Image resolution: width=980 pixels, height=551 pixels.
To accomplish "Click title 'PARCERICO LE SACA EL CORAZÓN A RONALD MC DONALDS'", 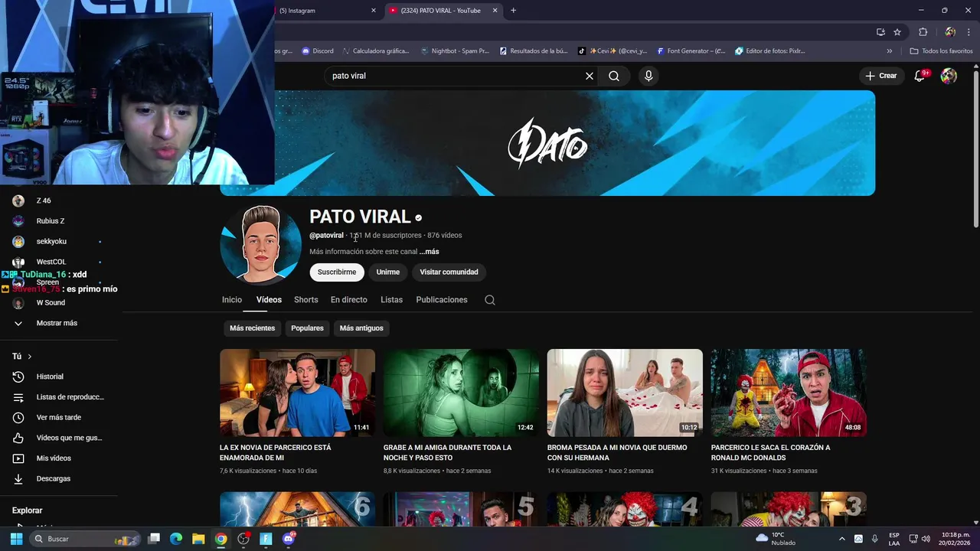I will 770,452.
